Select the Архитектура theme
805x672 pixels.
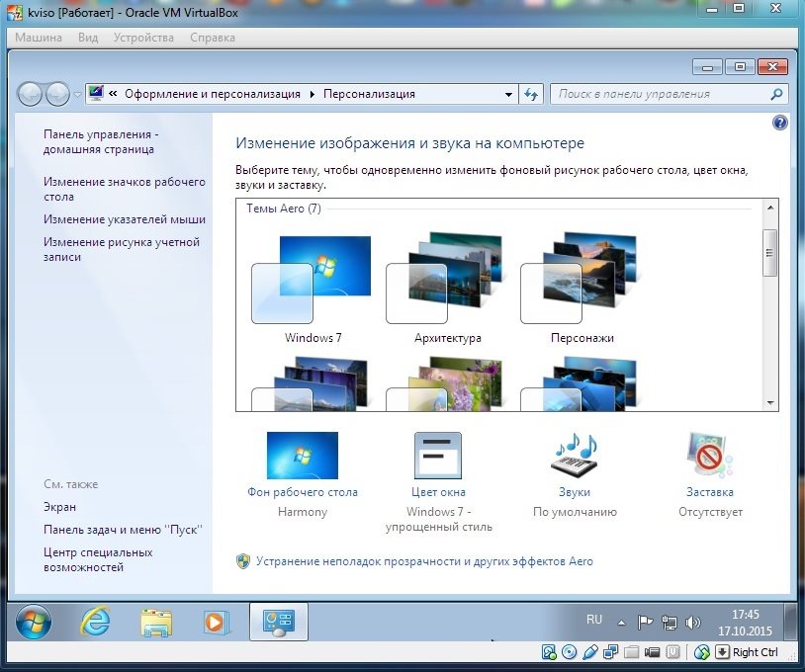[x=447, y=290]
